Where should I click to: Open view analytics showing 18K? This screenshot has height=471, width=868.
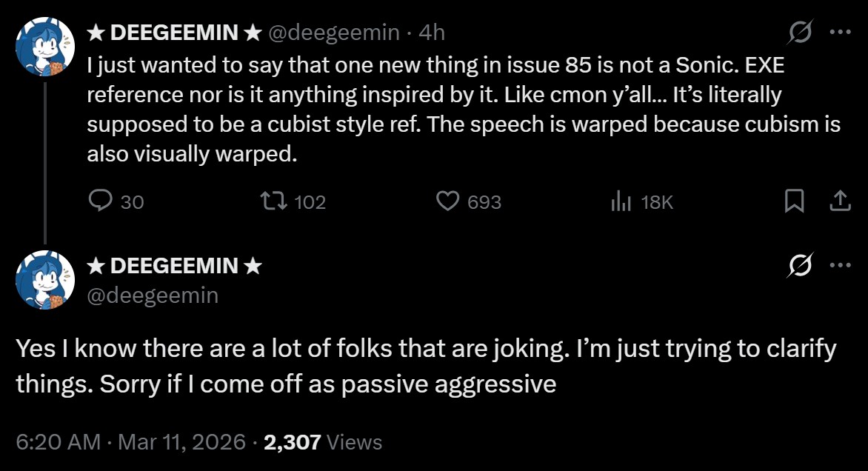tap(621, 201)
